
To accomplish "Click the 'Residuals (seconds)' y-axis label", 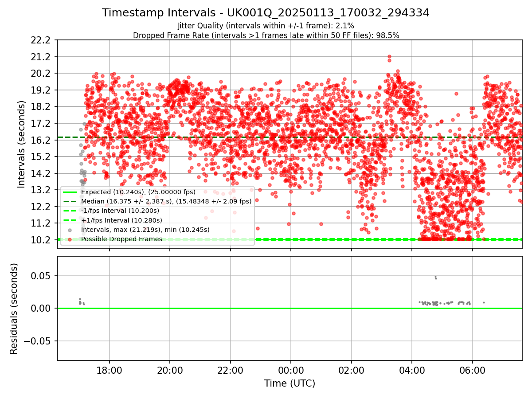I will (x=14, y=309).
